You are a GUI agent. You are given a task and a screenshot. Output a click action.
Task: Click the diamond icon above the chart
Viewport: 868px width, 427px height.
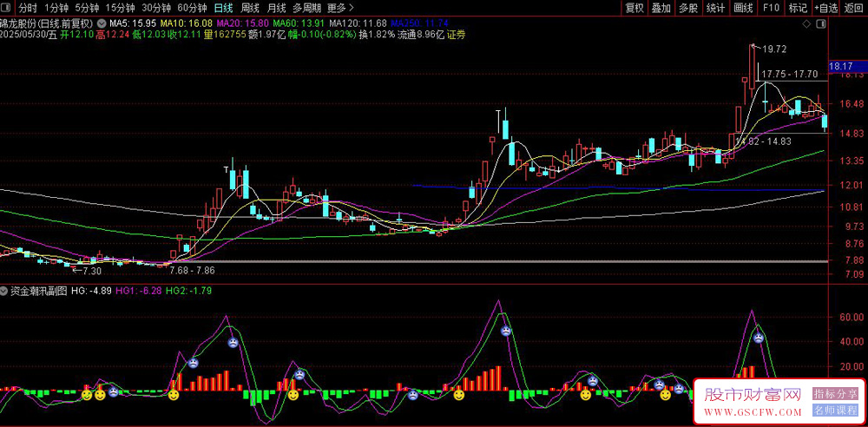(x=806, y=24)
